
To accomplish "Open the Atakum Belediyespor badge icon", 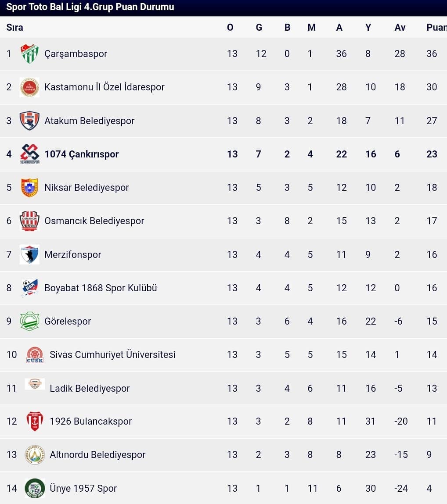I will point(29,121).
